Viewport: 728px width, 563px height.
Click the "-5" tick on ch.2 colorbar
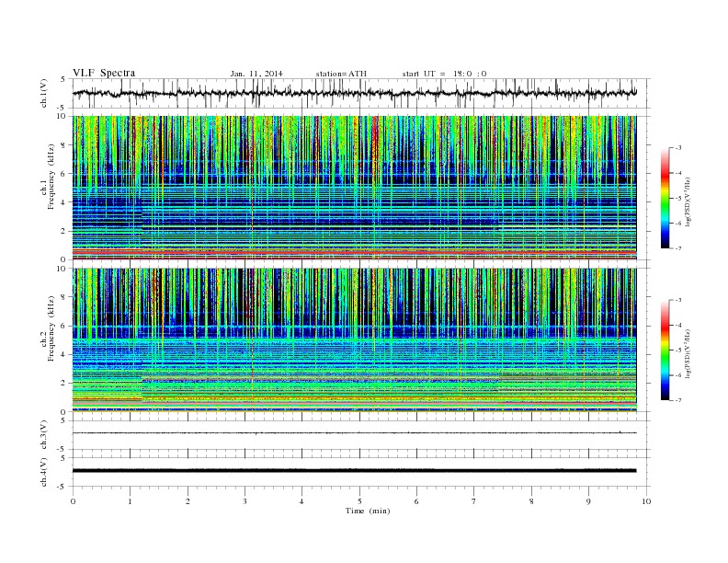point(677,350)
